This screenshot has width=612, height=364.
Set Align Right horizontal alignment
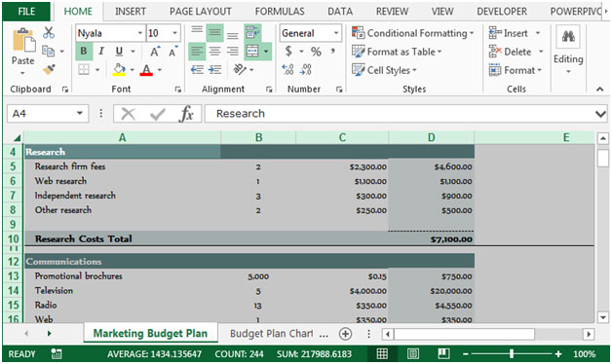[x=233, y=51]
